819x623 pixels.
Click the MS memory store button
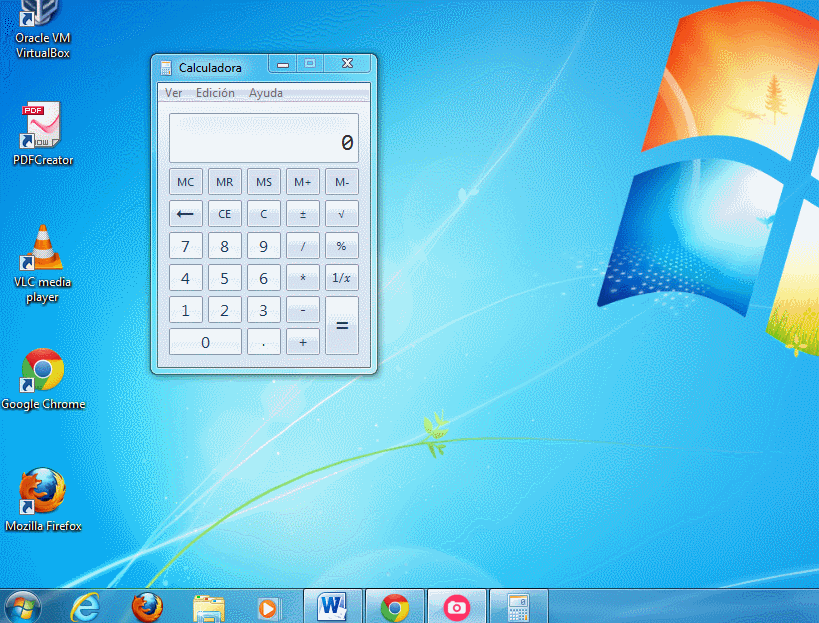pyautogui.click(x=264, y=182)
